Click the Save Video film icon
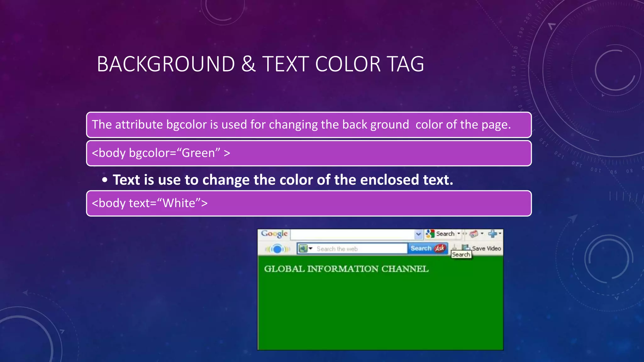 (x=466, y=248)
